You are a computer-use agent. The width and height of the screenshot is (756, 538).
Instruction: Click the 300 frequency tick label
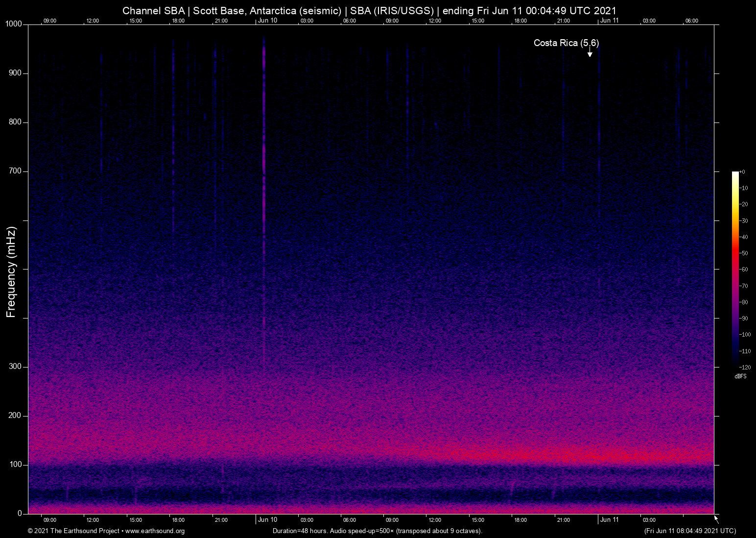pos(15,366)
